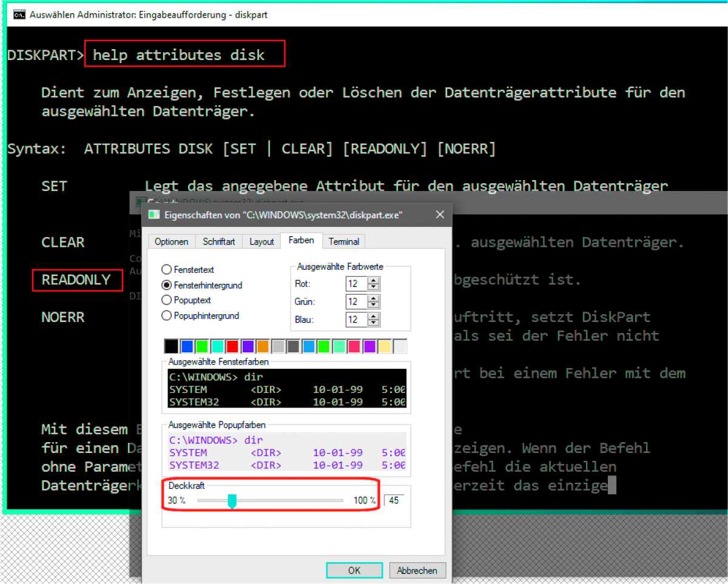Increase the Rot value with the up arrow
Screen dimensions: 728x584
pos(373,280)
